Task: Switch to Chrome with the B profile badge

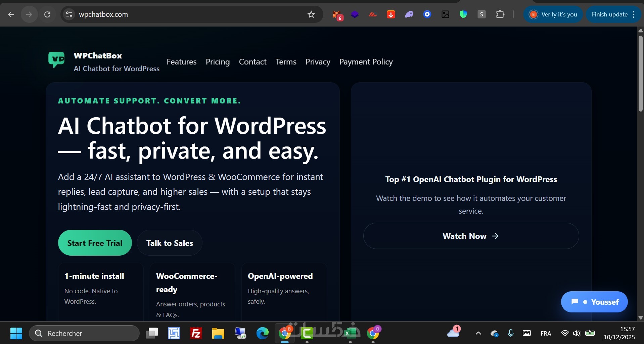Action: 285,333
